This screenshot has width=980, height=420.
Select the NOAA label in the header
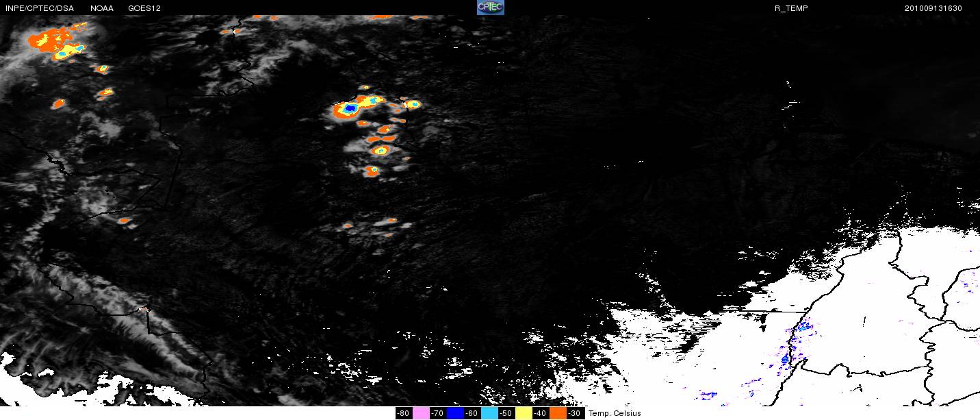coord(102,8)
